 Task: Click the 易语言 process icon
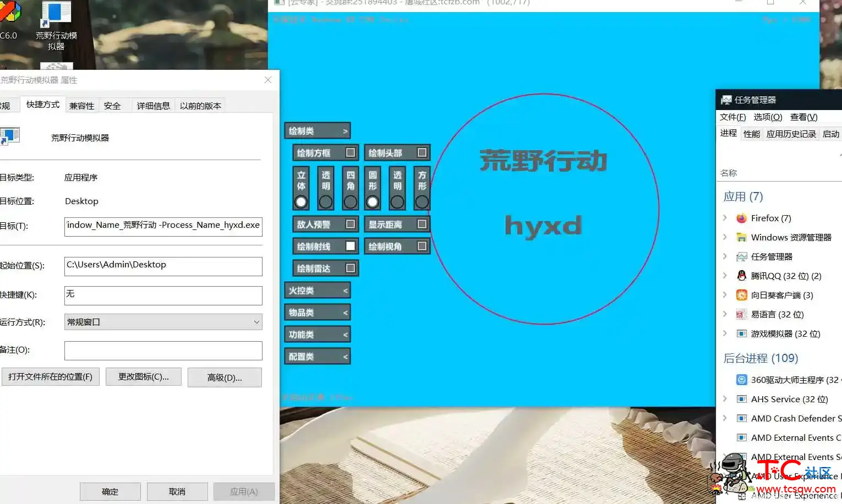742,314
